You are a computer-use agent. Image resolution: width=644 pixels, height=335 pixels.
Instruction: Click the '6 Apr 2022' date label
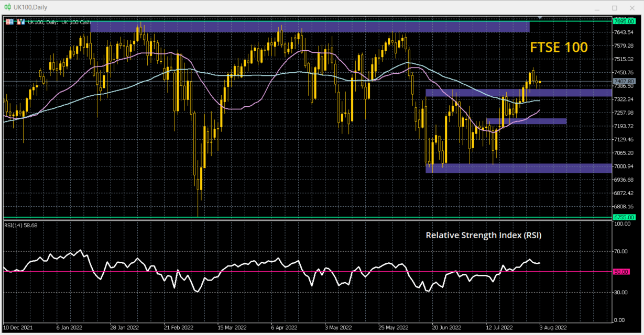tap(285, 329)
